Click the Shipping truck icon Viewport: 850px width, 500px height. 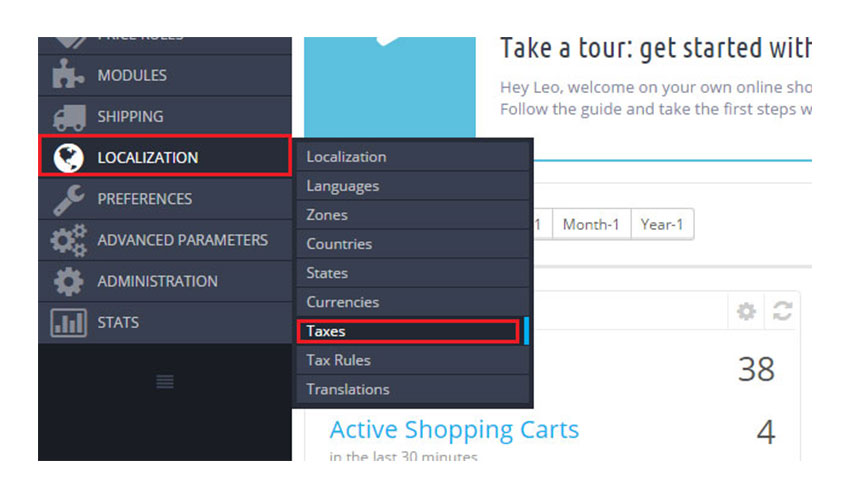(x=68, y=116)
